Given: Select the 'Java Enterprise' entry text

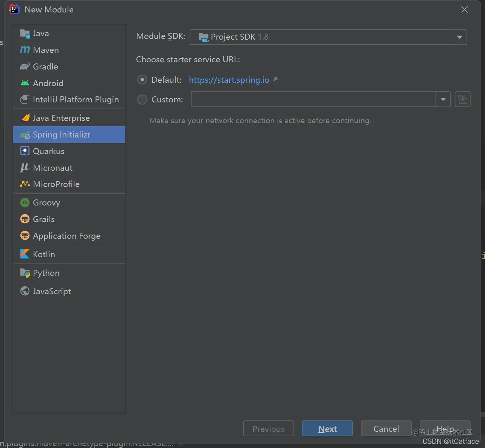Looking at the screenshot, I should pyautogui.click(x=61, y=118).
